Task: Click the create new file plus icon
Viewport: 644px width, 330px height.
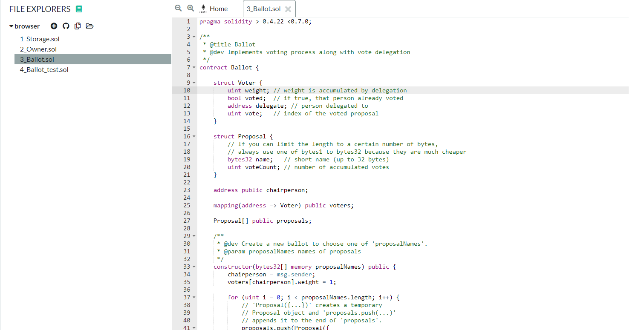Action: 54,26
